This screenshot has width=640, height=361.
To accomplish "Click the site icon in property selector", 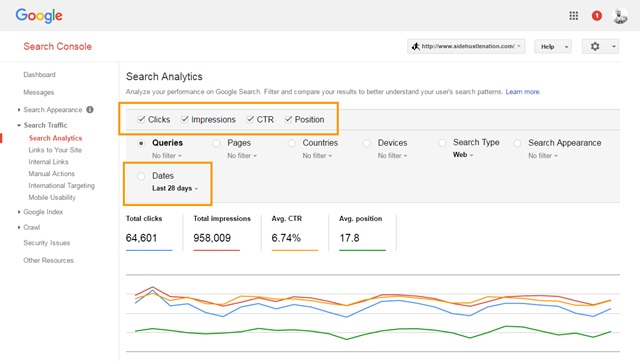I will (416, 47).
